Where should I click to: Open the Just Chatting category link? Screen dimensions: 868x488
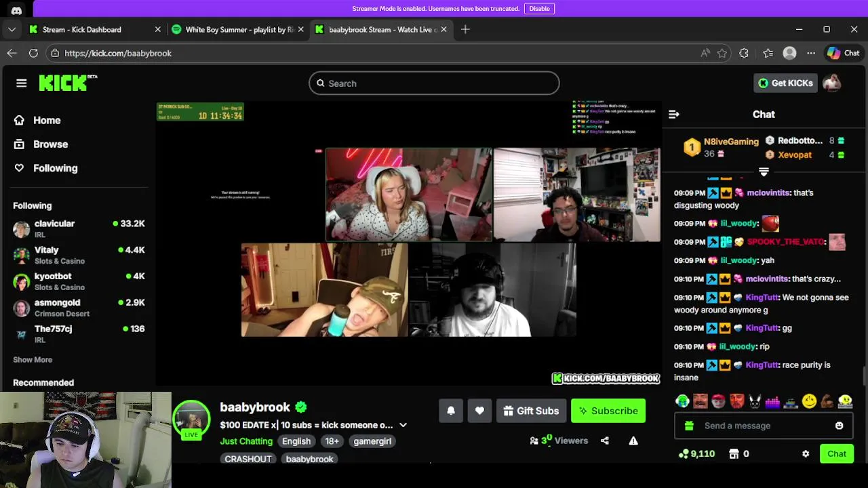(246, 441)
